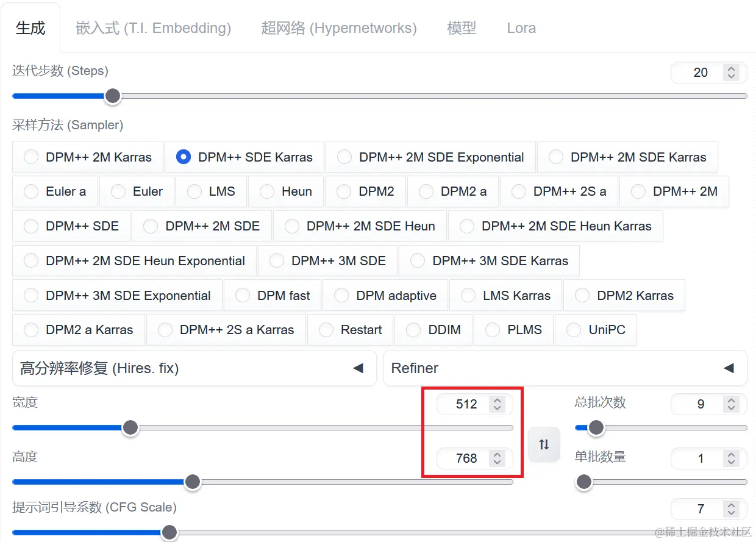Image resolution: width=756 pixels, height=542 pixels.
Task: Select the DPM++ SDE sampler
Action: coord(71,226)
